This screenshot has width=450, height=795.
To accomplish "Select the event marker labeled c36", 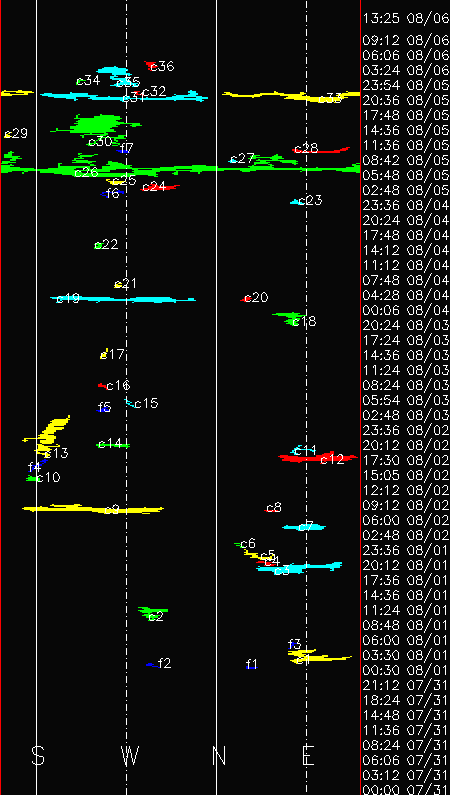I will [151, 65].
